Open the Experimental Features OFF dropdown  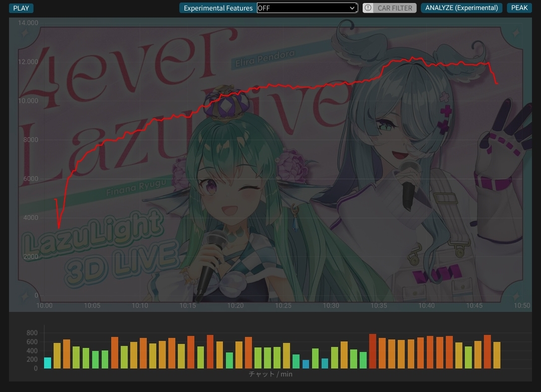click(307, 8)
